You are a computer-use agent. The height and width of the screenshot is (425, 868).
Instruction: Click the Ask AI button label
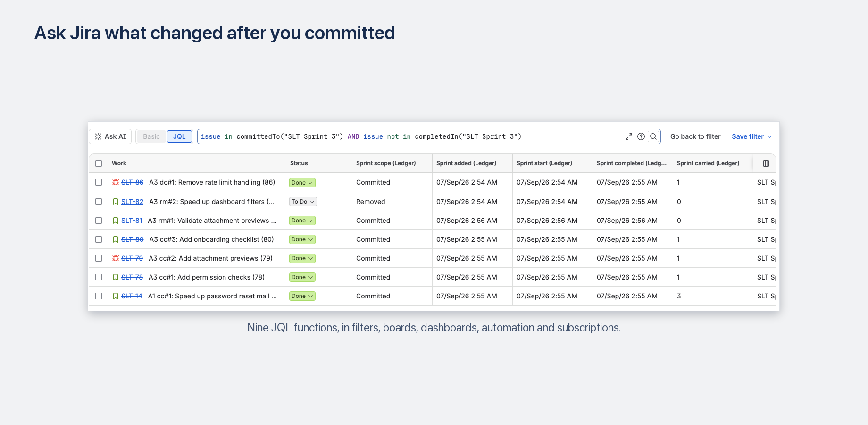116,136
